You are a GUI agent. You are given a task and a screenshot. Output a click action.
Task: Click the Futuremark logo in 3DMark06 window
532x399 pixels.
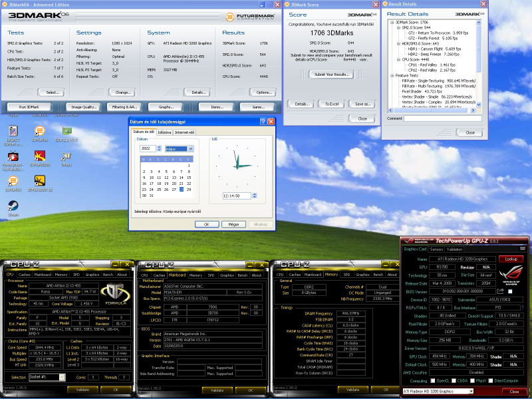250,17
